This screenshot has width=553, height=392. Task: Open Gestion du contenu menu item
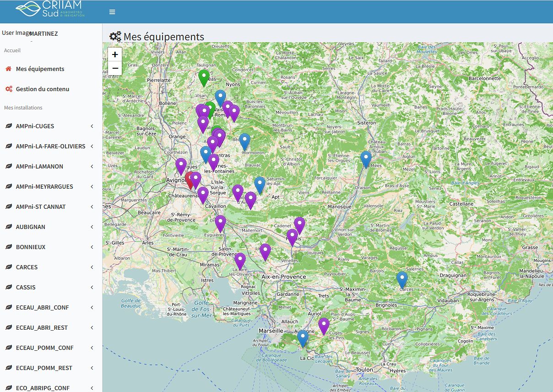43,89
